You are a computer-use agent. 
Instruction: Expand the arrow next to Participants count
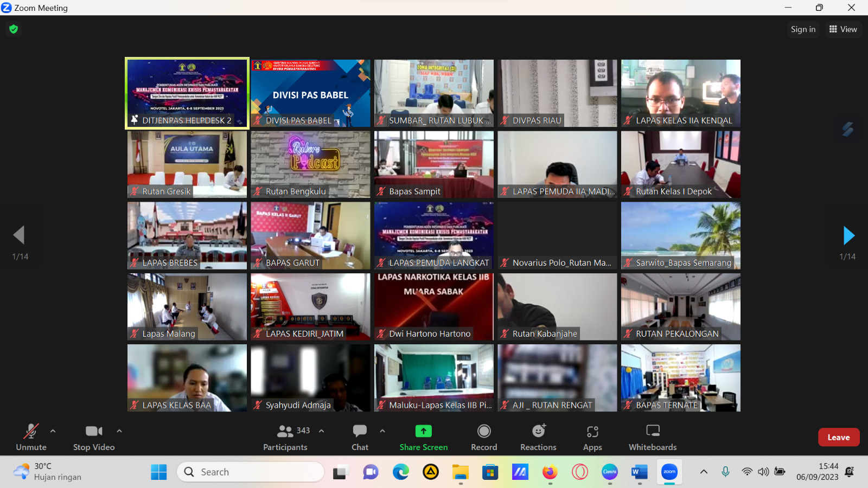pyautogui.click(x=321, y=431)
